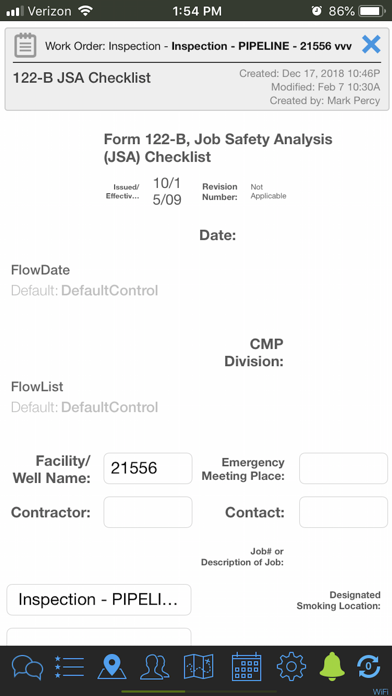
Task: Open the folded route map icon
Action: (198, 667)
